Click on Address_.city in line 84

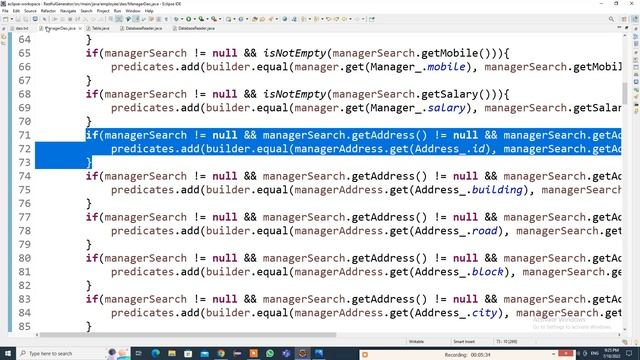pyautogui.click(x=456, y=313)
